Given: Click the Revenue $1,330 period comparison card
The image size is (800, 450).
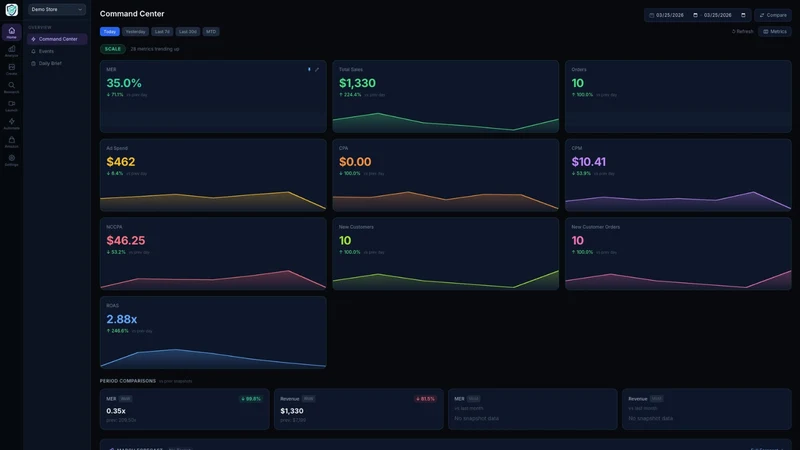Looking at the screenshot, I should tap(359, 409).
